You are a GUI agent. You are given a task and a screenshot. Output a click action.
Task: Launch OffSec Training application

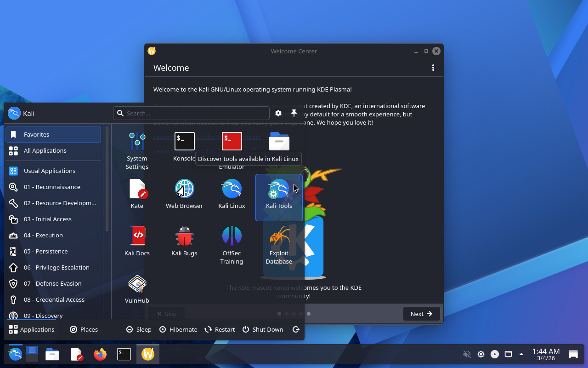pyautogui.click(x=232, y=245)
